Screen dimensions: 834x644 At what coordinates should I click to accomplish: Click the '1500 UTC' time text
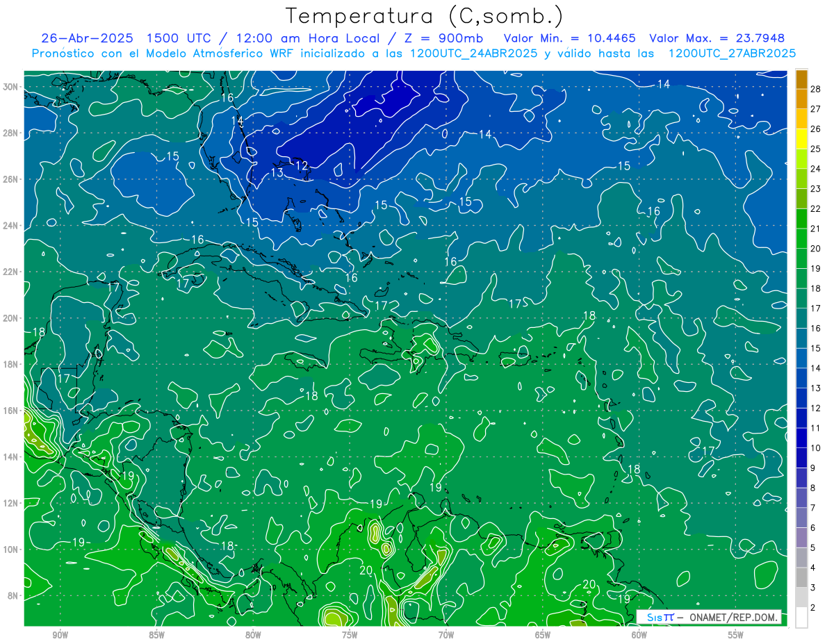tap(177, 38)
